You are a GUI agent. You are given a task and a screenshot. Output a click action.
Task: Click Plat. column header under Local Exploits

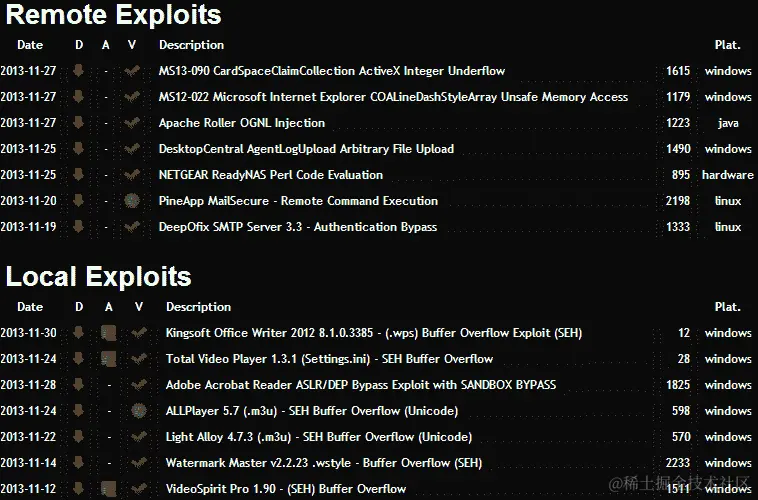[x=728, y=307]
